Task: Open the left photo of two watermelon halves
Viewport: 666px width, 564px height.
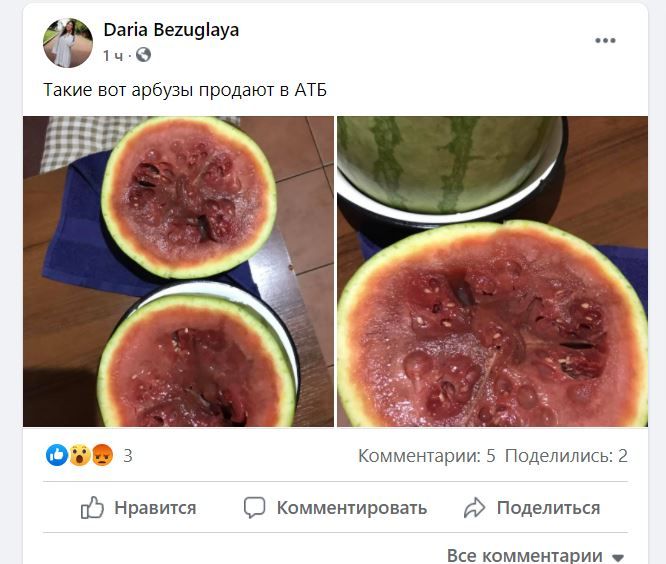Action: 178,271
